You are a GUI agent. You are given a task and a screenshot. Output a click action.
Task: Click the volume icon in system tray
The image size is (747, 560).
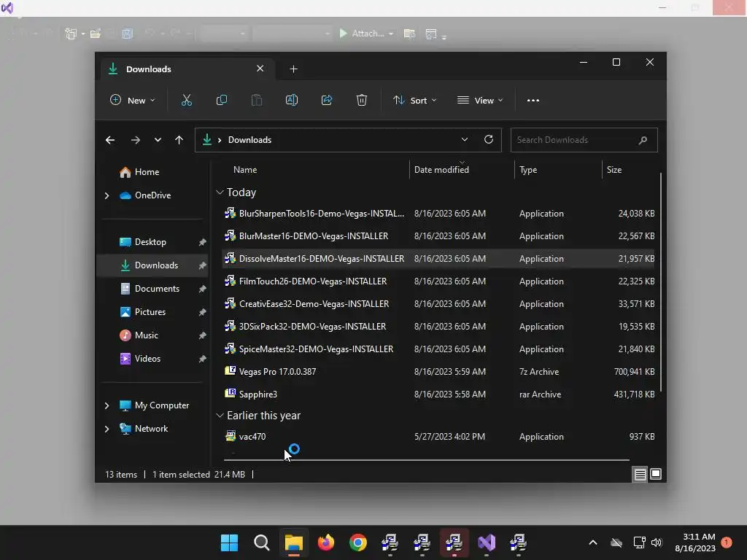coord(657,542)
